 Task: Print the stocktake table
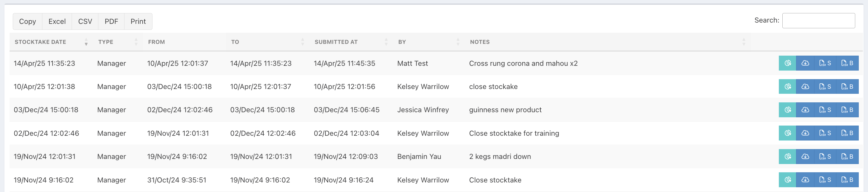pos(138,22)
